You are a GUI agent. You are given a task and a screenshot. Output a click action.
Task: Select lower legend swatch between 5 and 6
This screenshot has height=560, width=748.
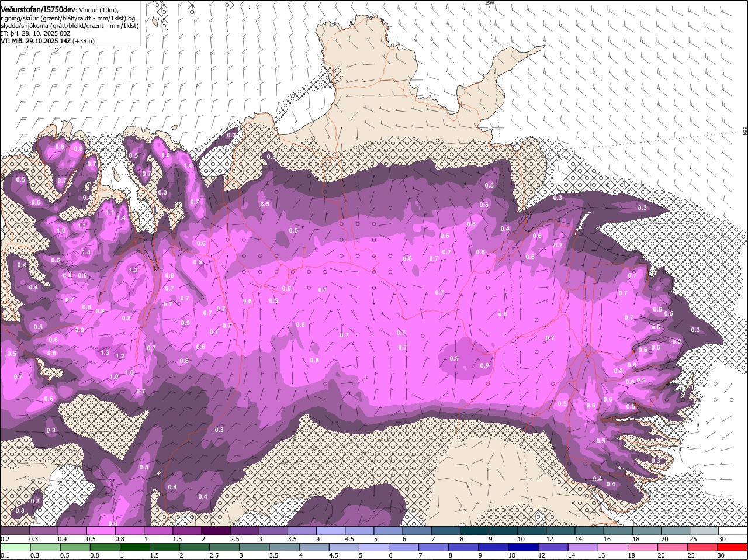coord(374,547)
